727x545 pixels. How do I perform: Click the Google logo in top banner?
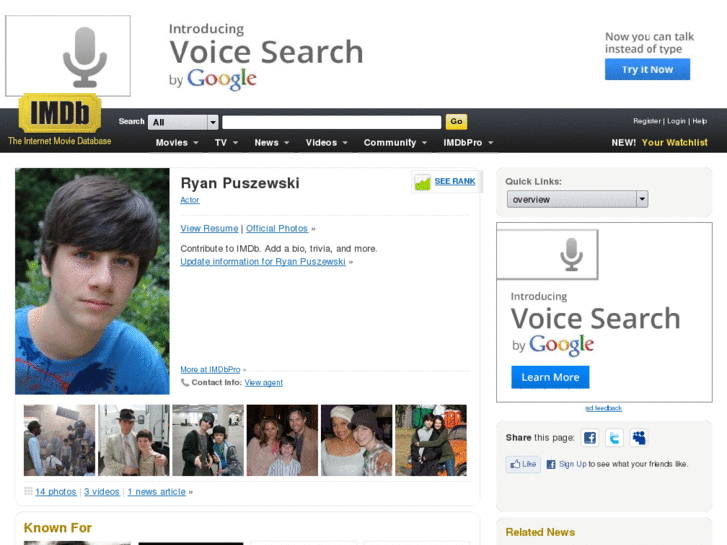tap(222, 79)
